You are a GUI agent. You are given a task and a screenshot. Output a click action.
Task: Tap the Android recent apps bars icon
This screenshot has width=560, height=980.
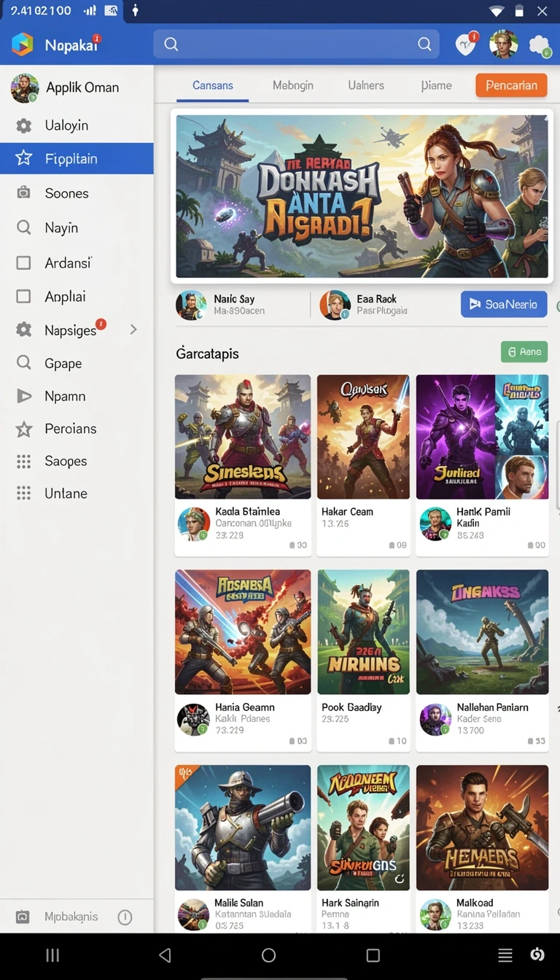coord(52,955)
